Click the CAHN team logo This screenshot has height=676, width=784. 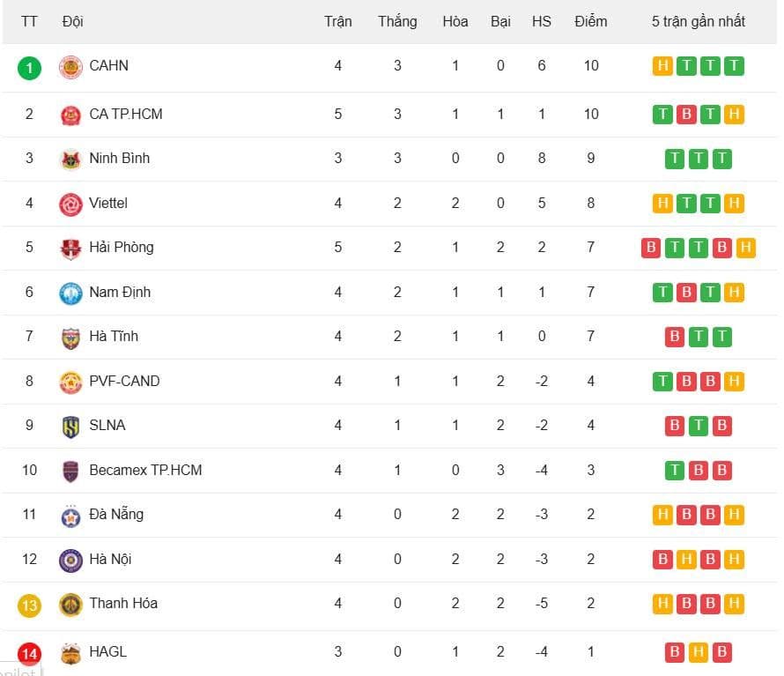(70, 67)
